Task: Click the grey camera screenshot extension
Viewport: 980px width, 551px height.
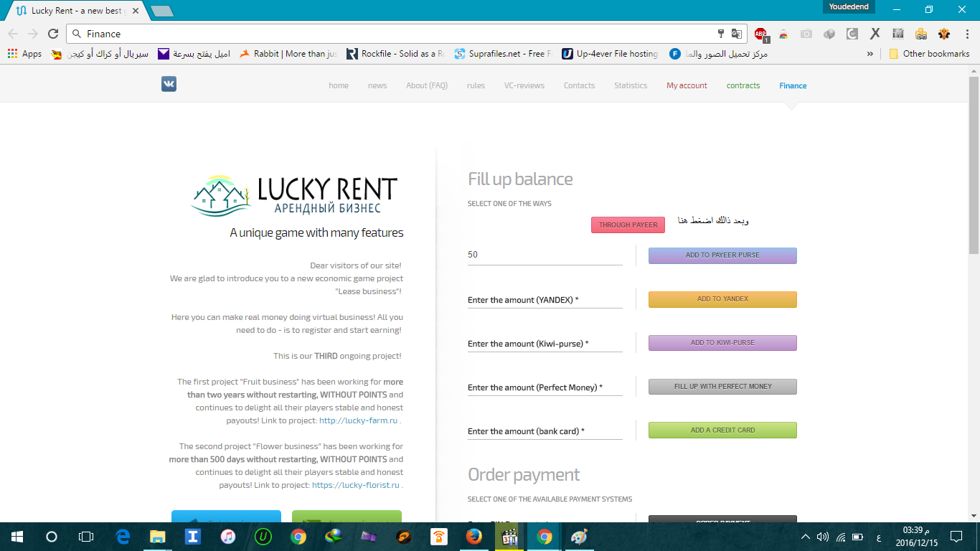Action: (x=806, y=34)
